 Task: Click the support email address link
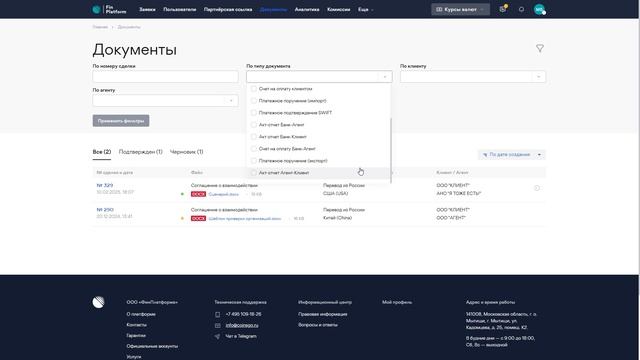[242, 325]
